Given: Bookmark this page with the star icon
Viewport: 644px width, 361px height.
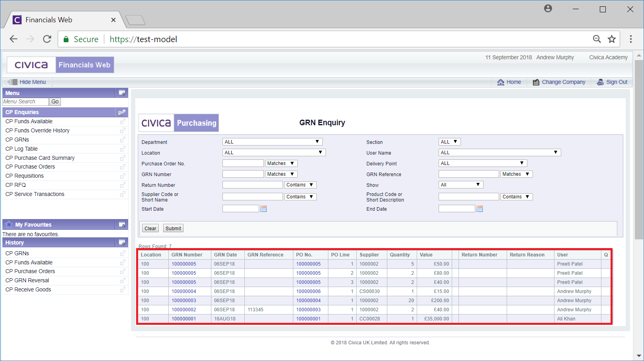Looking at the screenshot, I should [612, 39].
